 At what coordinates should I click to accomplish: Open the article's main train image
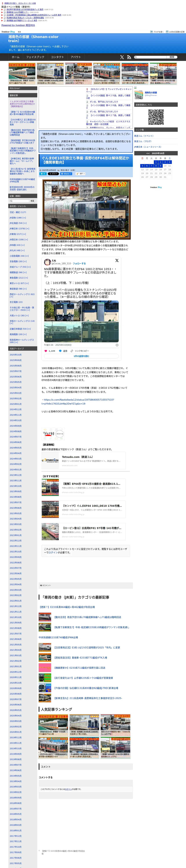[86, 209]
